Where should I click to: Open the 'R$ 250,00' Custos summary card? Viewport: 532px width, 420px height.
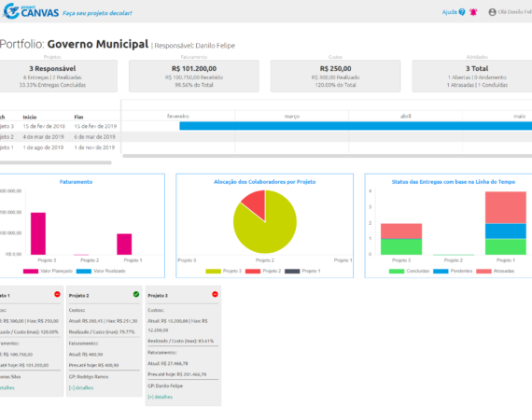(x=335, y=76)
